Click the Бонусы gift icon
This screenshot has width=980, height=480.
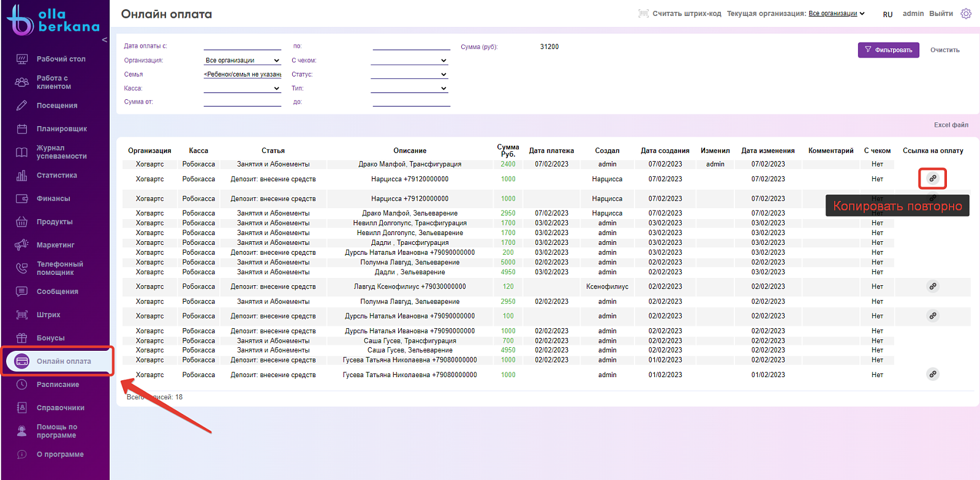22,338
